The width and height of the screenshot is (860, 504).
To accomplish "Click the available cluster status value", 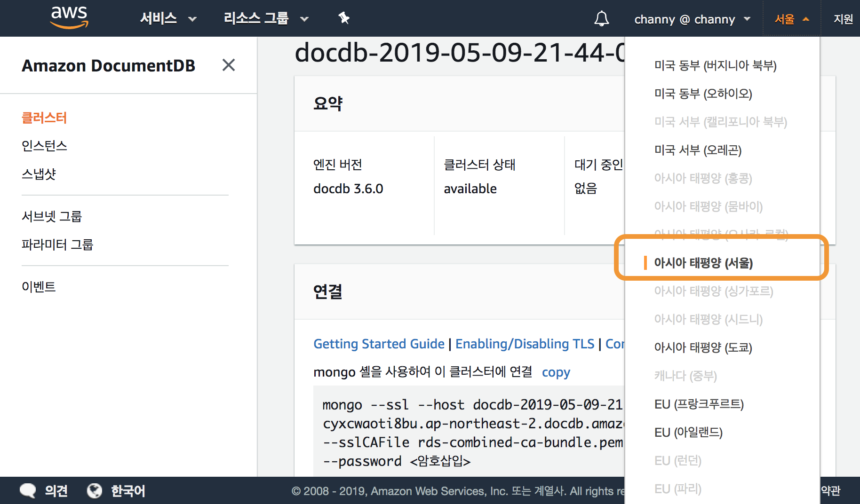I will click(470, 189).
